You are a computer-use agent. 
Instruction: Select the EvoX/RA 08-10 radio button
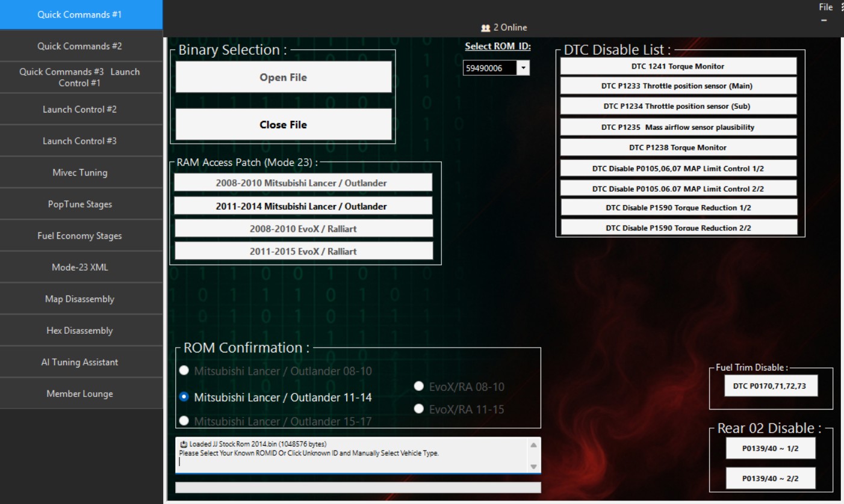coord(419,386)
